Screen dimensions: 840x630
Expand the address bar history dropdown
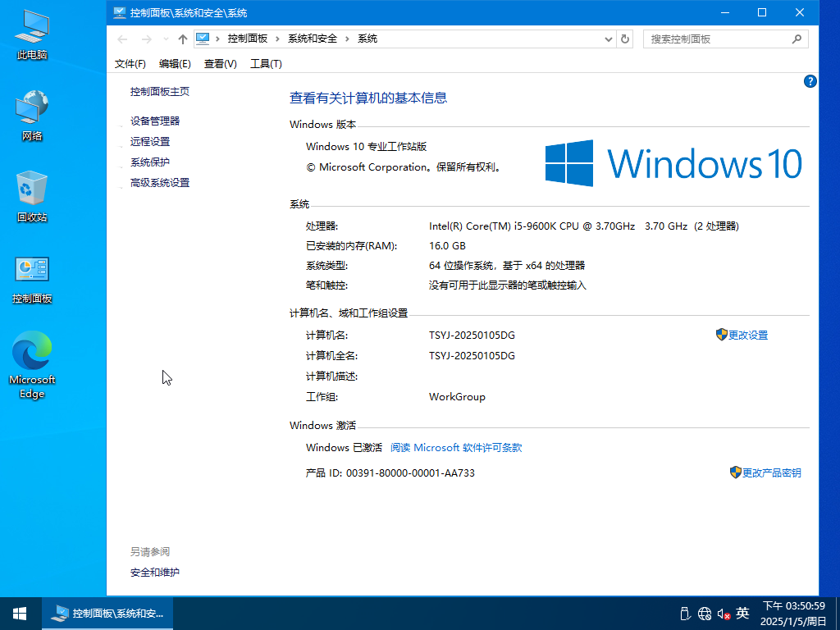coord(608,39)
